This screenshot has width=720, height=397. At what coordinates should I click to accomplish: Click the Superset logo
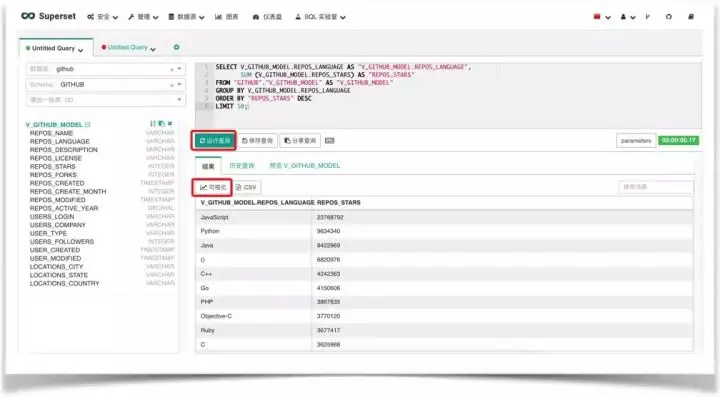(48, 16)
